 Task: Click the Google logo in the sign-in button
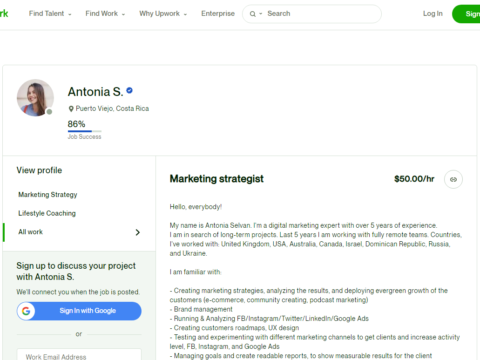pos(26,311)
